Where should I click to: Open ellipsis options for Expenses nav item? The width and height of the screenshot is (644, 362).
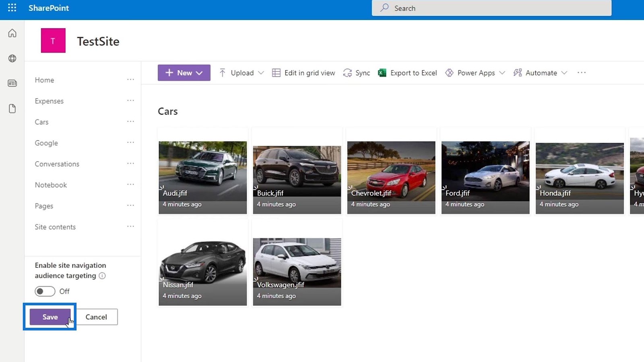[x=130, y=101]
